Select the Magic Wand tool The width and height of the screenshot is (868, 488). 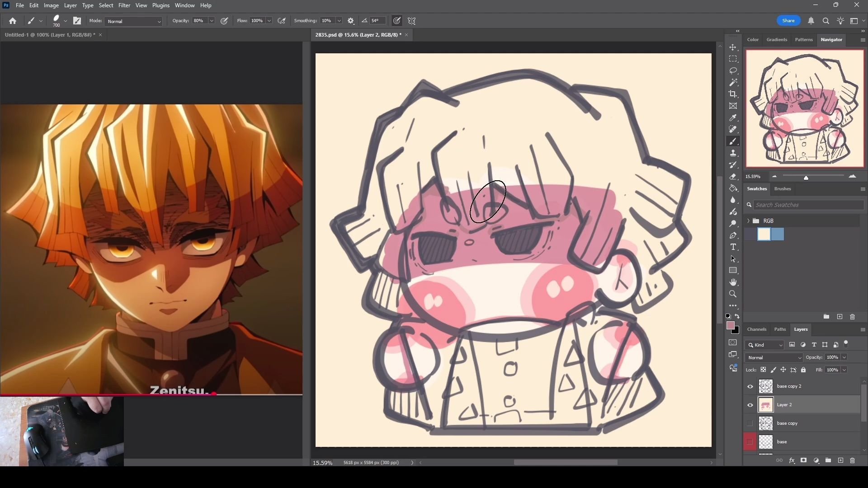tap(733, 83)
